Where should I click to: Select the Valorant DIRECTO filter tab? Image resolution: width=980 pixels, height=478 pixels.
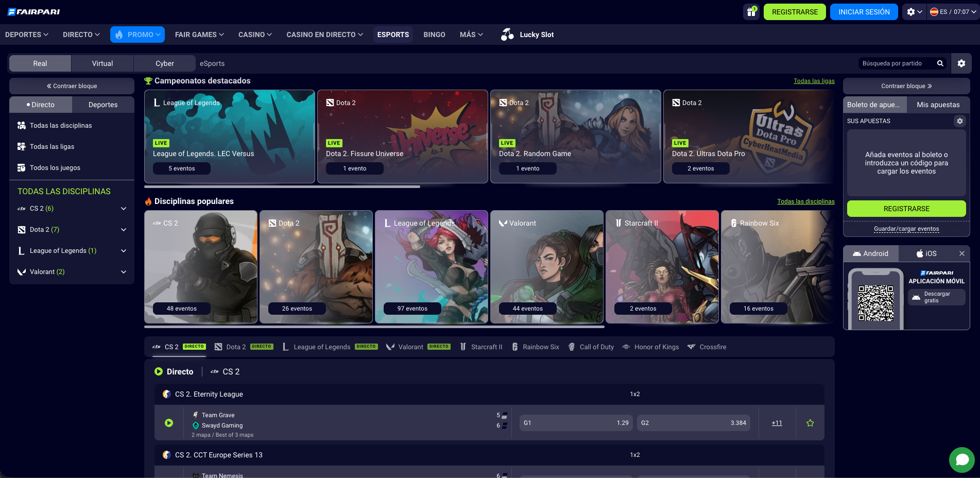pyautogui.click(x=418, y=347)
